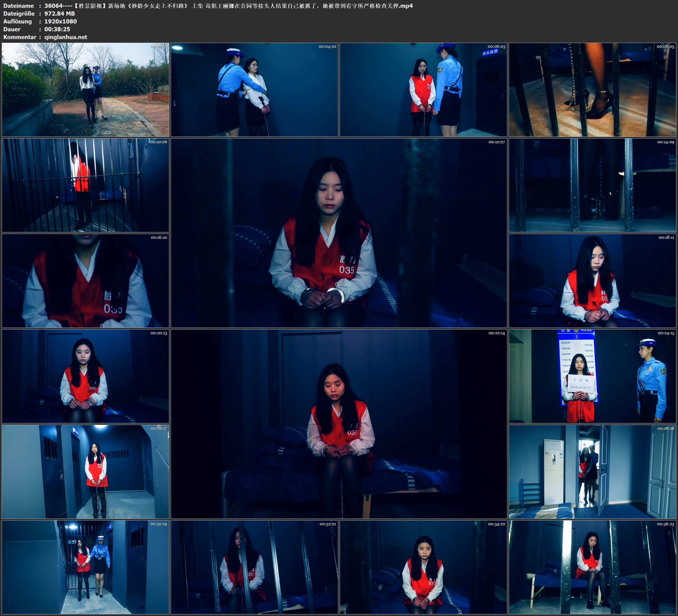Image resolution: width=678 pixels, height=616 pixels.
Task: Click the 00:26:17 corridor thumbnail
Action: (85, 472)
